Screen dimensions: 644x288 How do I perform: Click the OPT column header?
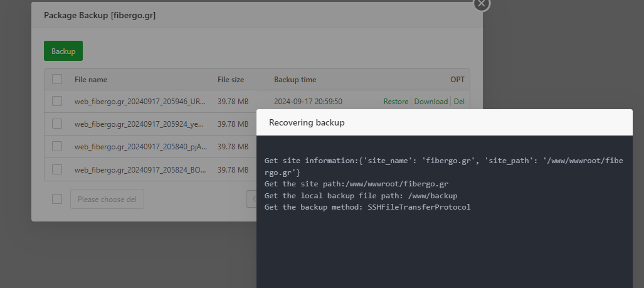(x=457, y=80)
